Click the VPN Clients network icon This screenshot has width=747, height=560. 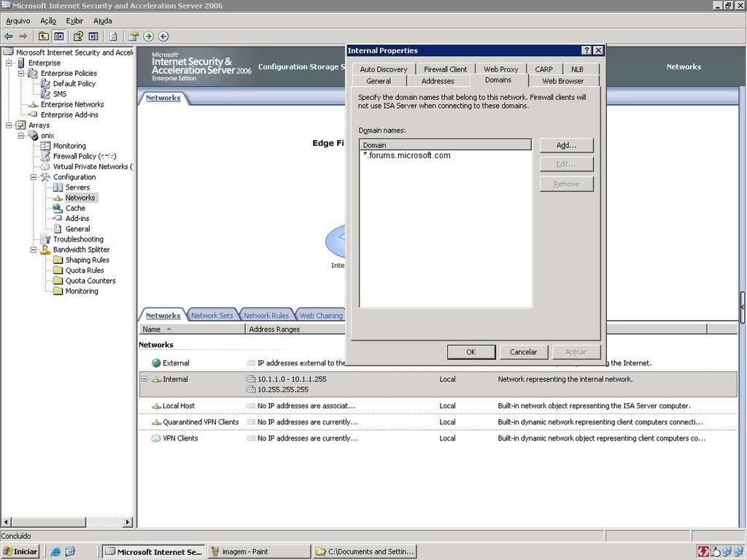156,438
